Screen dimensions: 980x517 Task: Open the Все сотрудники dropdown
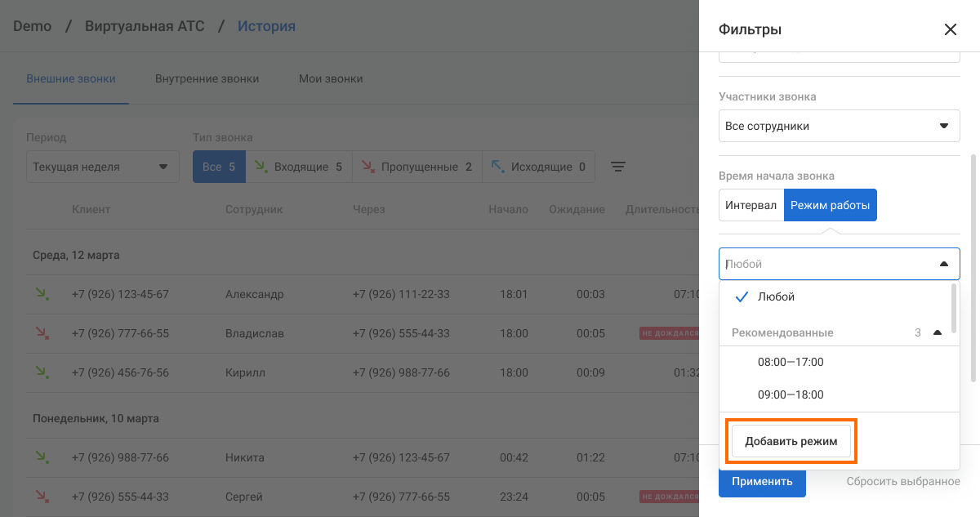pos(839,127)
